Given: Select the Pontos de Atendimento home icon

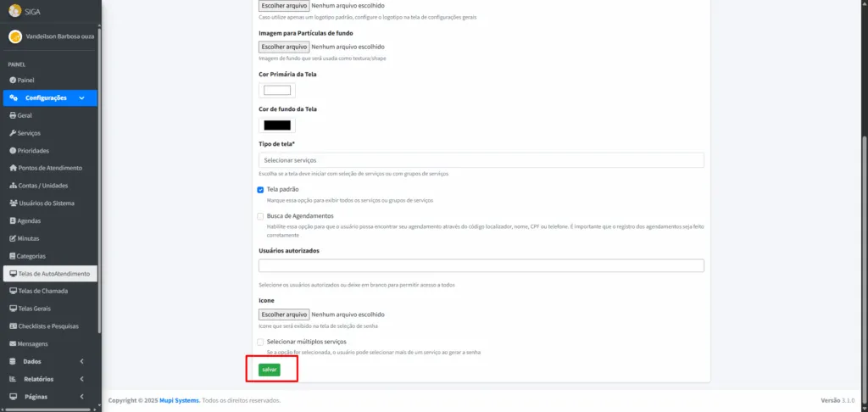Looking at the screenshot, I should click(14, 169).
